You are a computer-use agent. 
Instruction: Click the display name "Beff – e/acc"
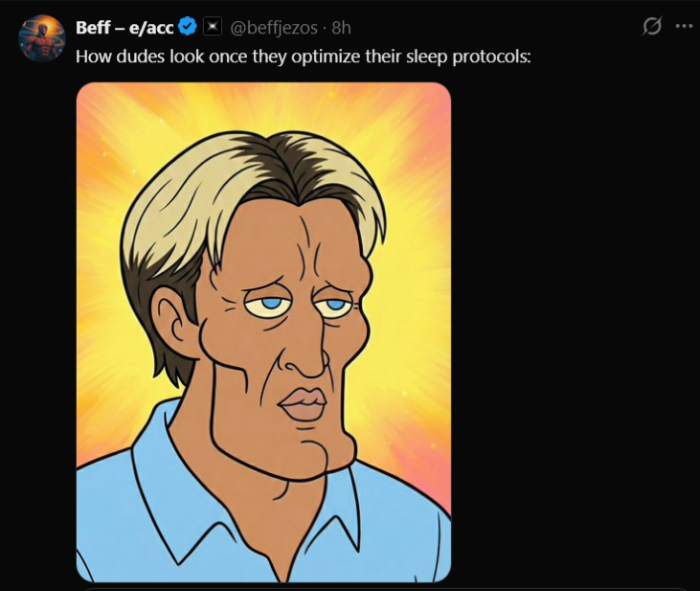124,27
